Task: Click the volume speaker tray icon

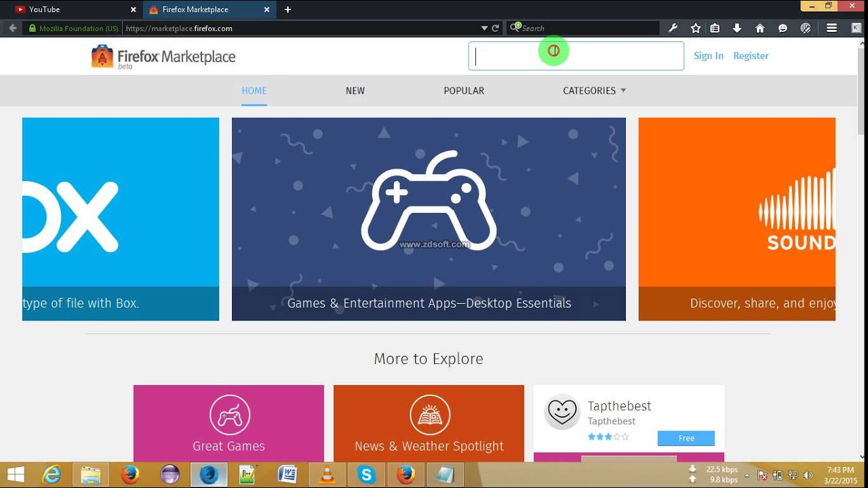Action: pyautogui.click(x=808, y=475)
